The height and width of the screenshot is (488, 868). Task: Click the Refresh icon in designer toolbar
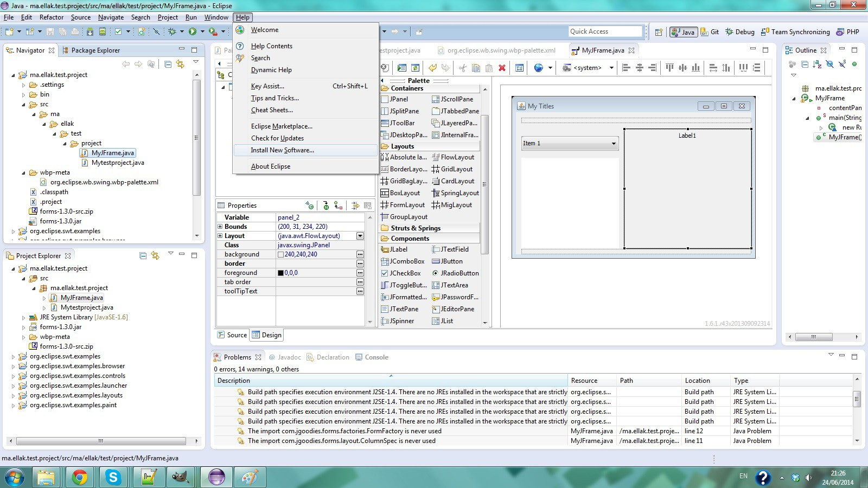click(415, 68)
